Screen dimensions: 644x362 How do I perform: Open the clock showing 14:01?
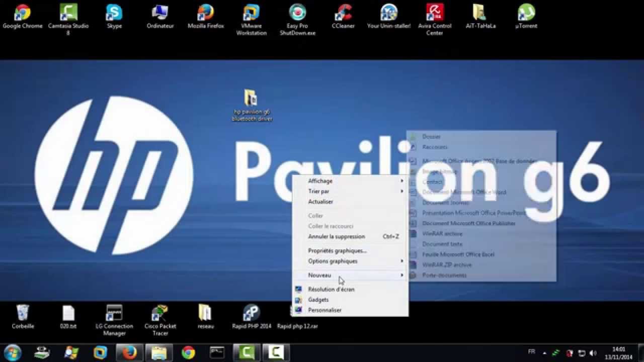click(x=618, y=353)
